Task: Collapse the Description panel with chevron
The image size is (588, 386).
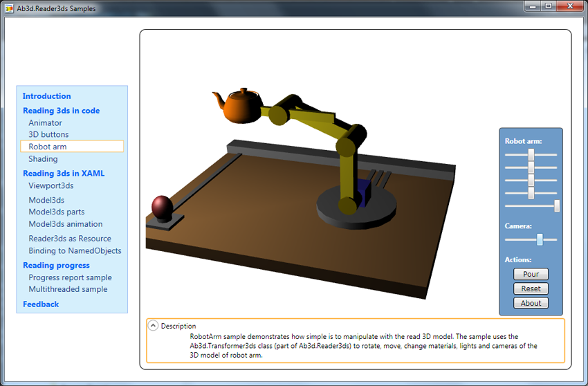Action: click(153, 325)
